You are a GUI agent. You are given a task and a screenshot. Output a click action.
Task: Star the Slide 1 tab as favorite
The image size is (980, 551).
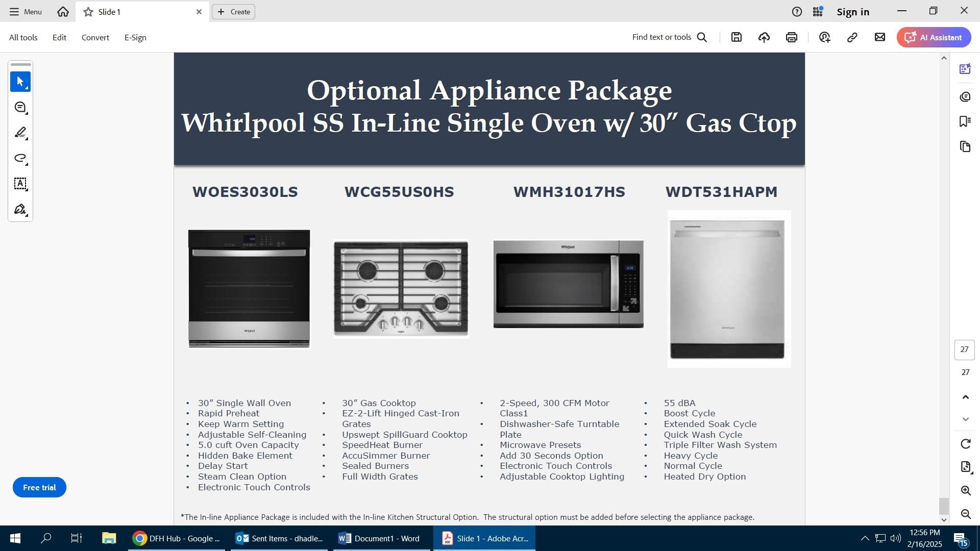click(88, 12)
